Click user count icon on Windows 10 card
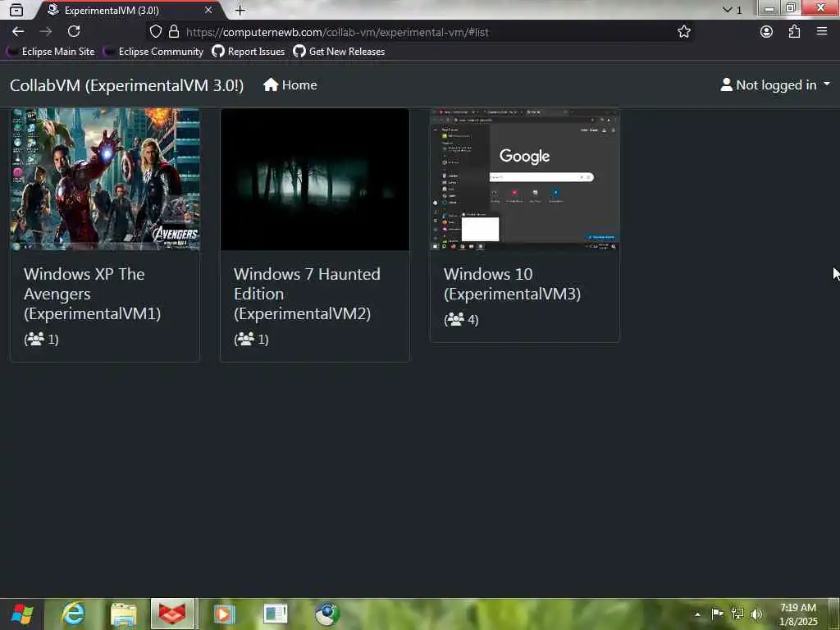Image resolution: width=840 pixels, height=630 pixels. pos(455,319)
